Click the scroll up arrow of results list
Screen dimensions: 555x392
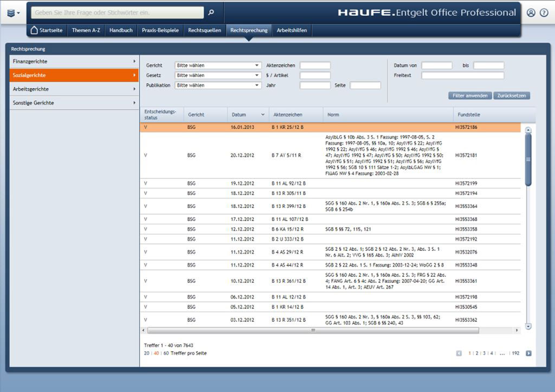point(528,130)
